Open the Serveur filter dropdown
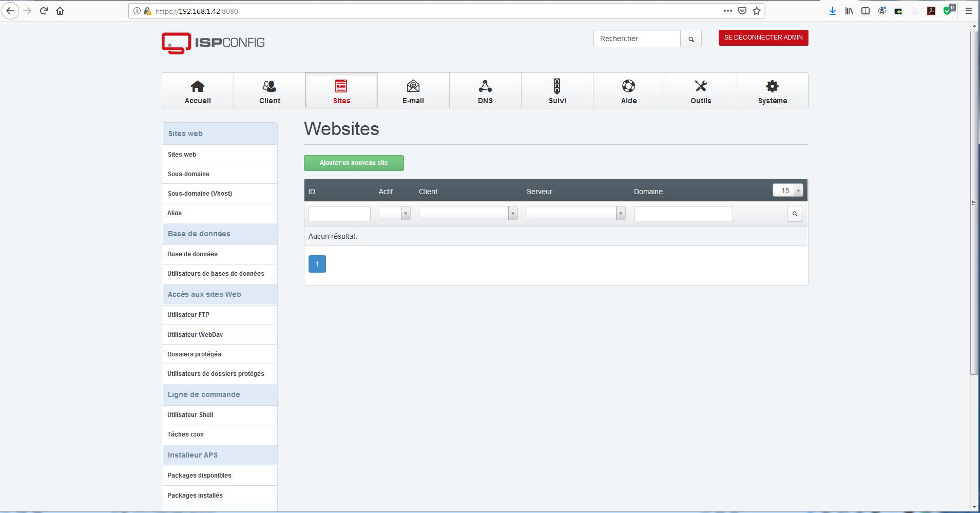The height and width of the screenshot is (513, 980). click(x=576, y=213)
